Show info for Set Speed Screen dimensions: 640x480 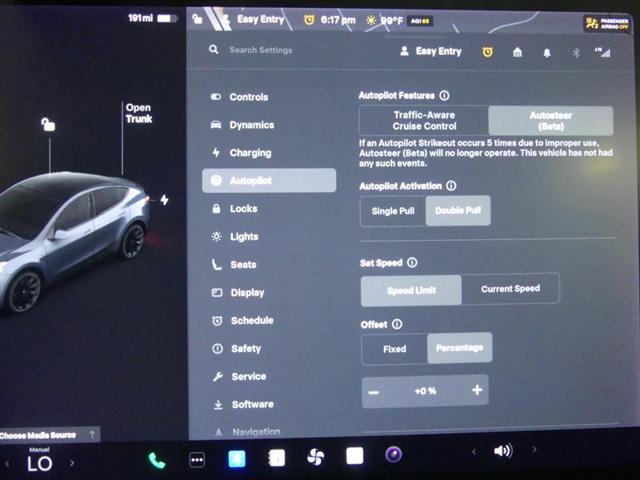click(412, 262)
